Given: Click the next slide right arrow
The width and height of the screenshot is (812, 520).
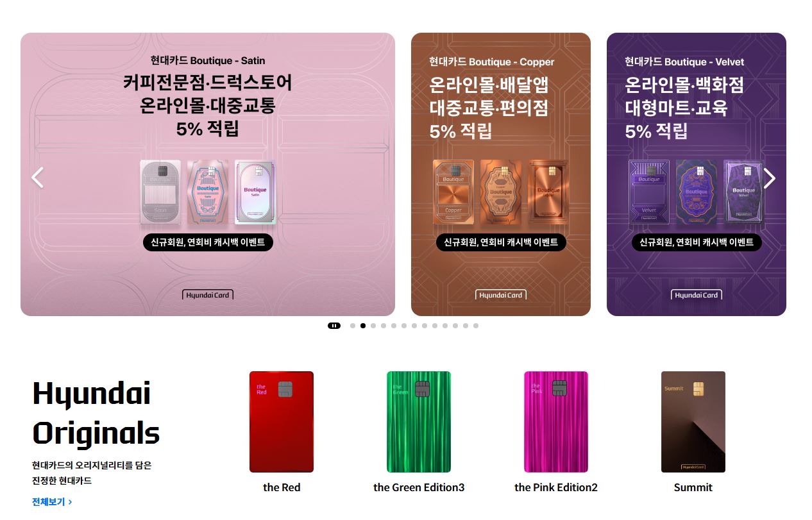Looking at the screenshot, I should pos(769,178).
